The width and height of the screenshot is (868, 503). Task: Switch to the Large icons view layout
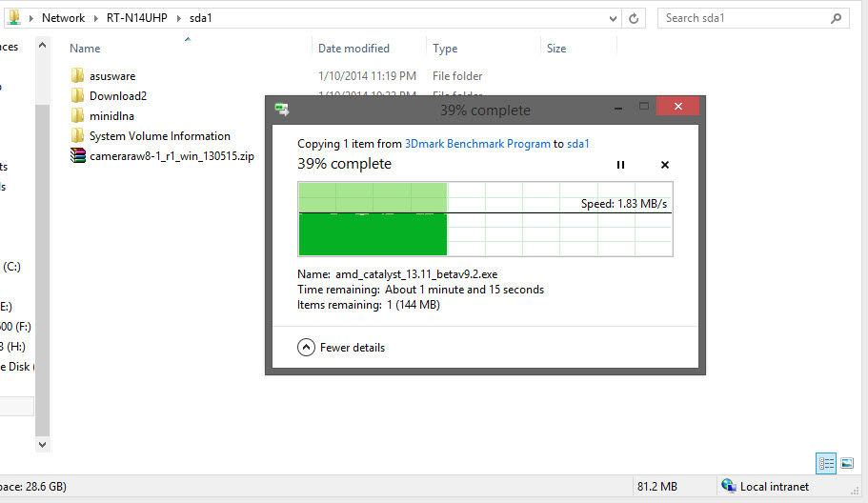(x=847, y=463)
